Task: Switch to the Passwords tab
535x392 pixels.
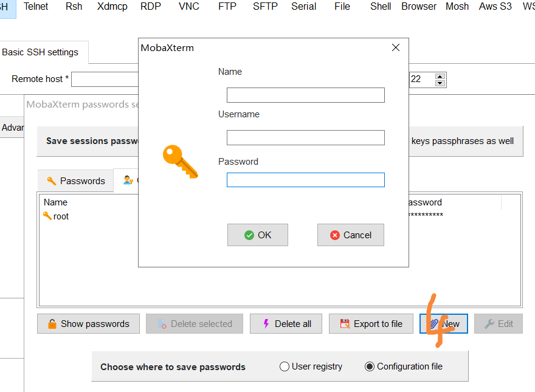Action: point(75,181)
